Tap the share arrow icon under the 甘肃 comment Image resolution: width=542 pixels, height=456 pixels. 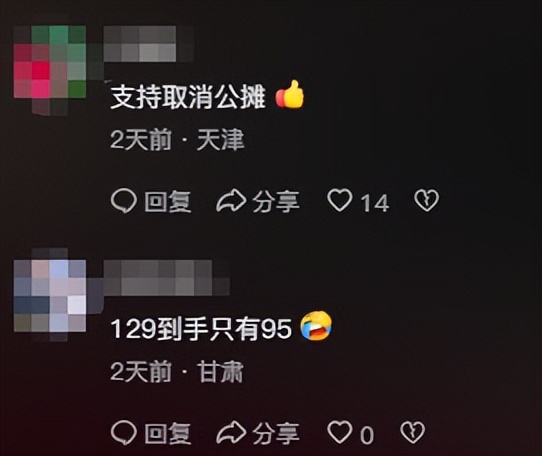[231, 433]
